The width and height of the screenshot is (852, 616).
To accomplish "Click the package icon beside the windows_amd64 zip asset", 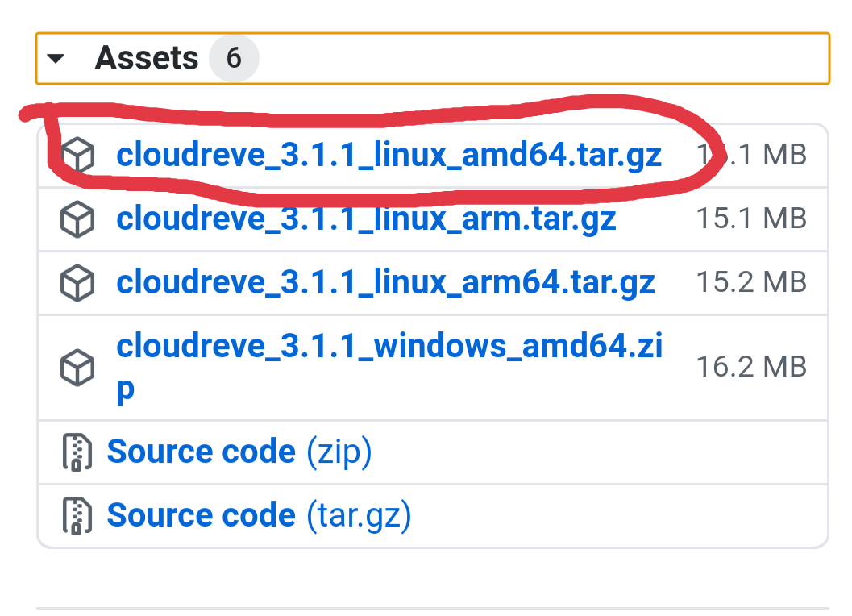I will coord(78,367).
